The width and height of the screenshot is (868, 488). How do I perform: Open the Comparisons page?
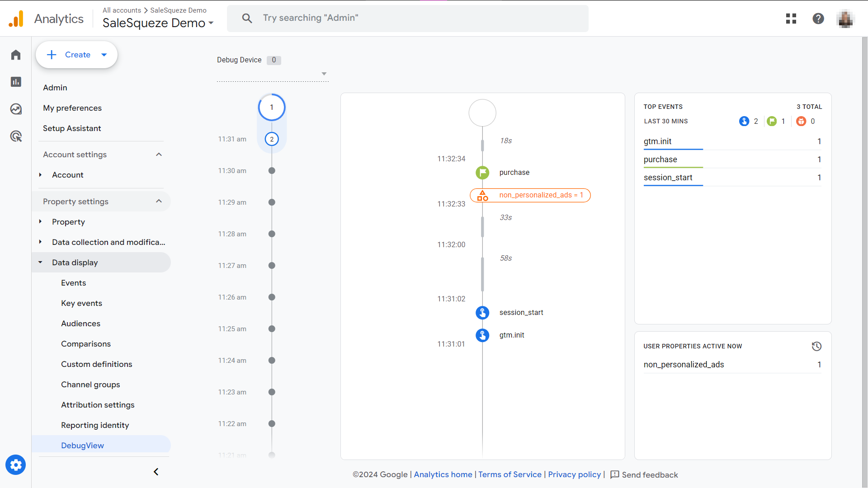point(86,344)
